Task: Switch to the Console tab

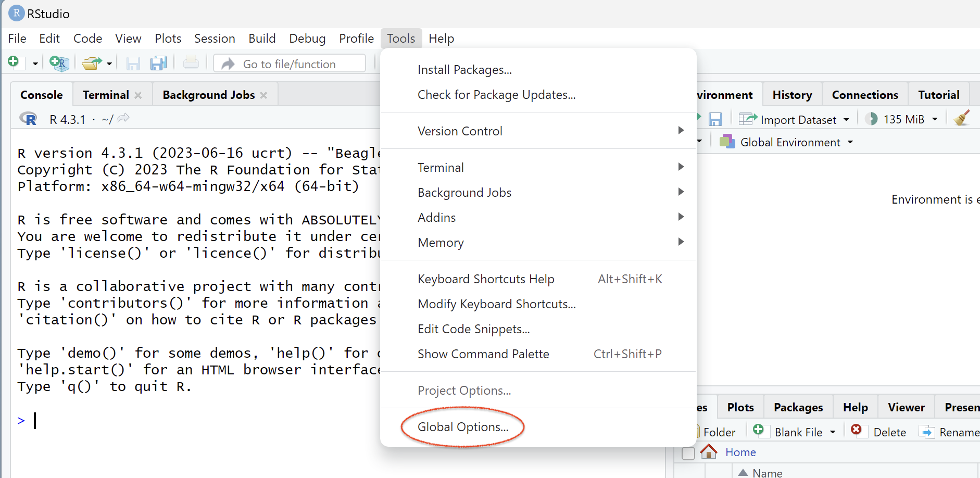Action: 42,95
